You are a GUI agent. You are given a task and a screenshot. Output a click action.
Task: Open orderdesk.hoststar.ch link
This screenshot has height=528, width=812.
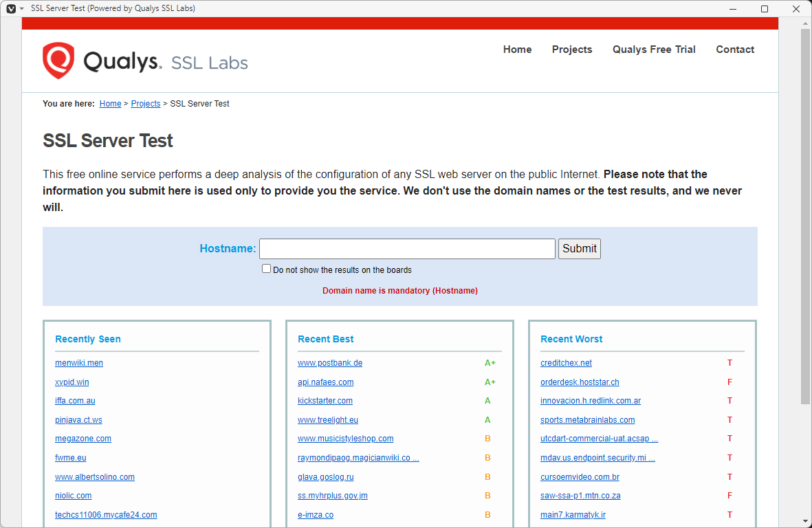click(580, 382)
